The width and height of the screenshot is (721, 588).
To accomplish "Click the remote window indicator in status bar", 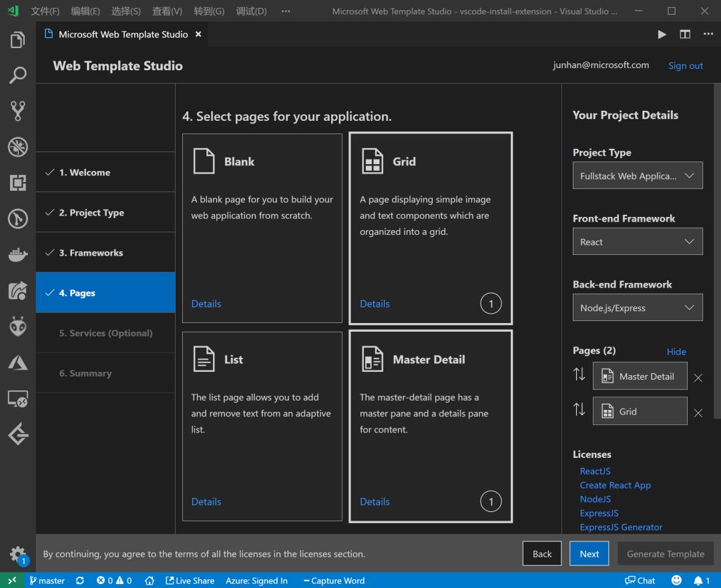I will tap(12, 580).
